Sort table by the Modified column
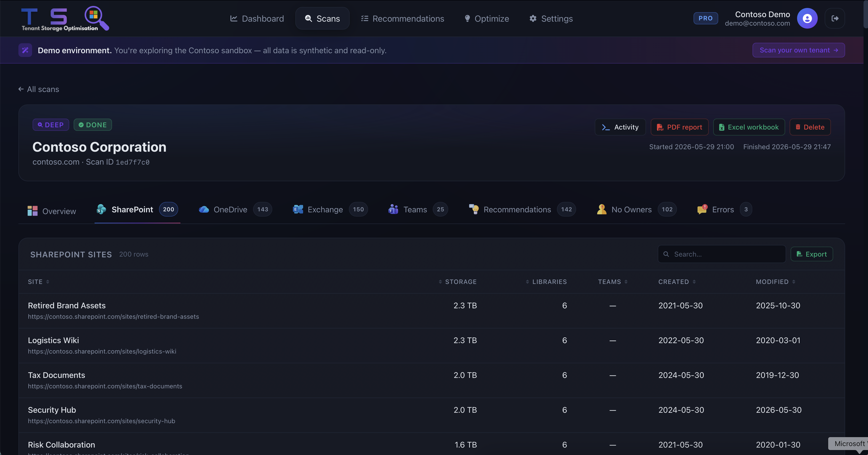Screen dimensions: 868x455 pyautogui.click(x=776, y=282)
